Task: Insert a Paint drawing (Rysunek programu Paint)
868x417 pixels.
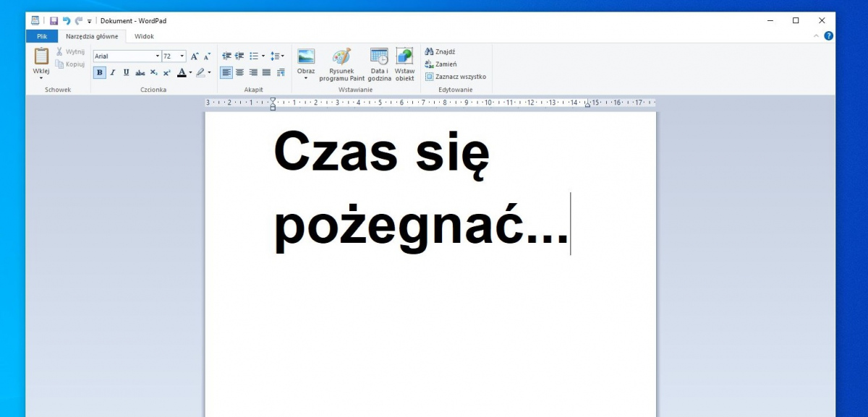Action: (x=341, y=65)
